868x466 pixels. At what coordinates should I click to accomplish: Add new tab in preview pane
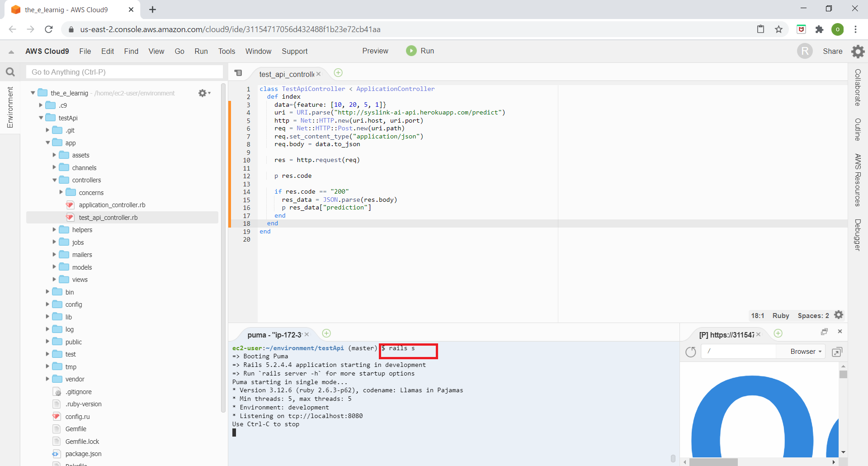coord(778,333)
